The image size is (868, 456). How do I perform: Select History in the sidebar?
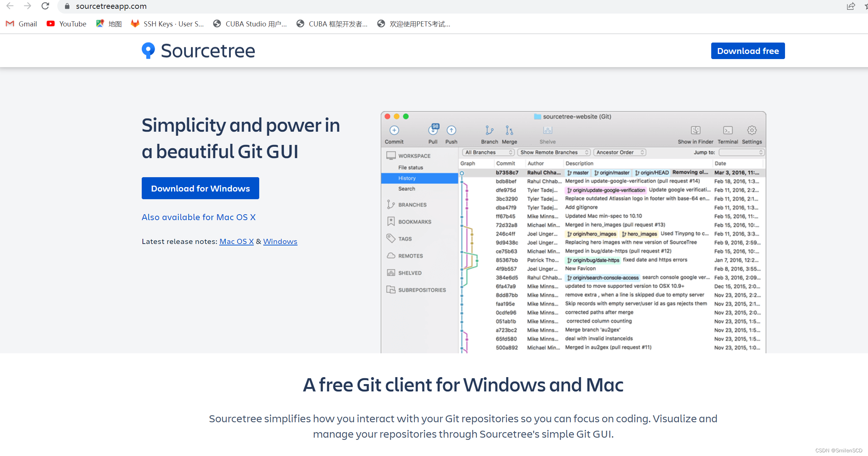point(420,178)
